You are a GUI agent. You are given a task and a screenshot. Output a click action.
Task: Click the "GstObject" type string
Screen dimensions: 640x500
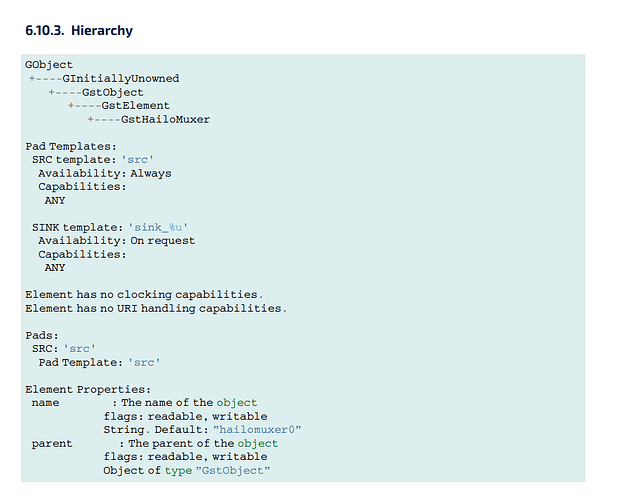click(234, 470)
